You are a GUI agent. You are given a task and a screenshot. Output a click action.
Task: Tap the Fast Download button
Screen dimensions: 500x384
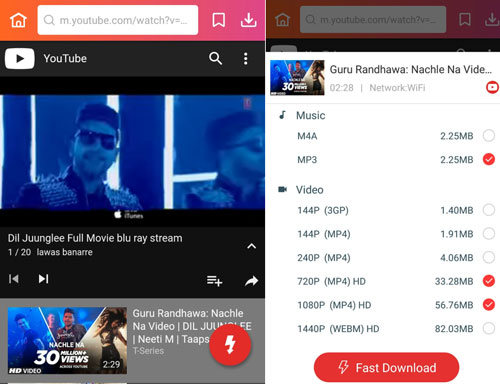[386, 367]
